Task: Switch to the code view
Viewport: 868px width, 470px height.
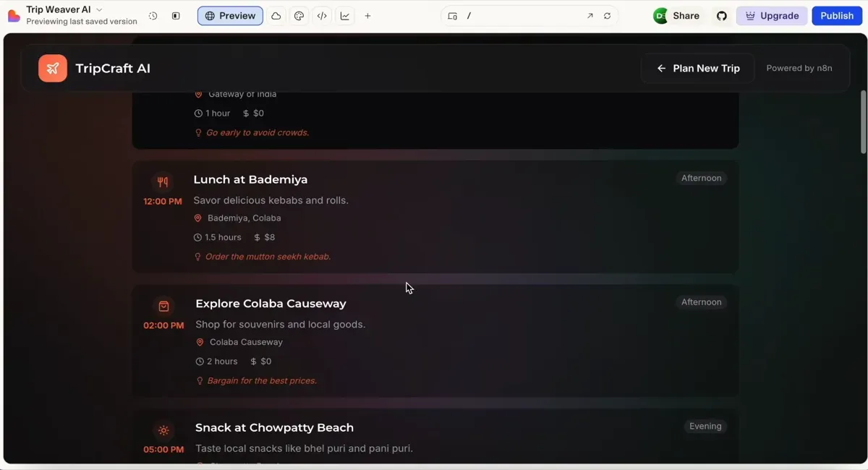Action: [x=322, y=15]
